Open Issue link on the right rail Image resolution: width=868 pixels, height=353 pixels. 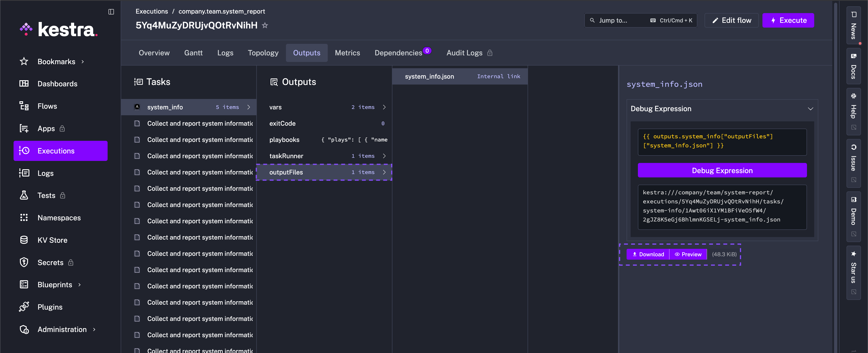point(853,163)
